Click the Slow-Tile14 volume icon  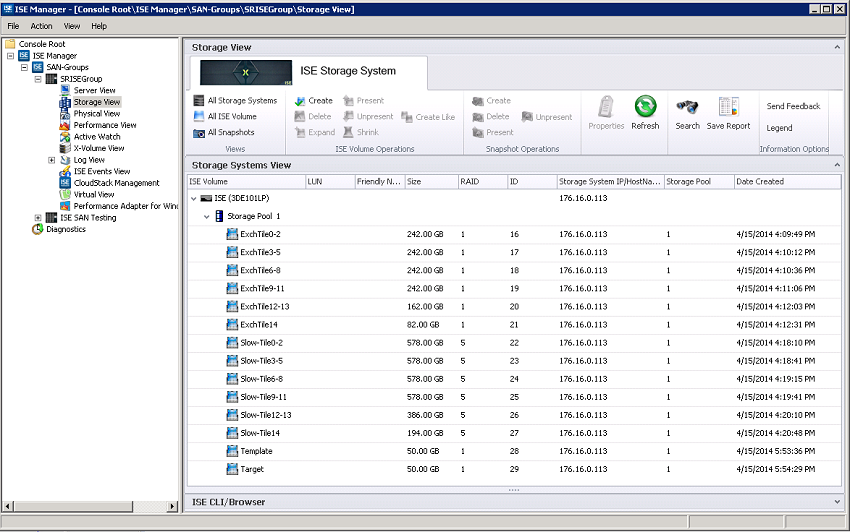pyautogui.click(x=232, y=433)
